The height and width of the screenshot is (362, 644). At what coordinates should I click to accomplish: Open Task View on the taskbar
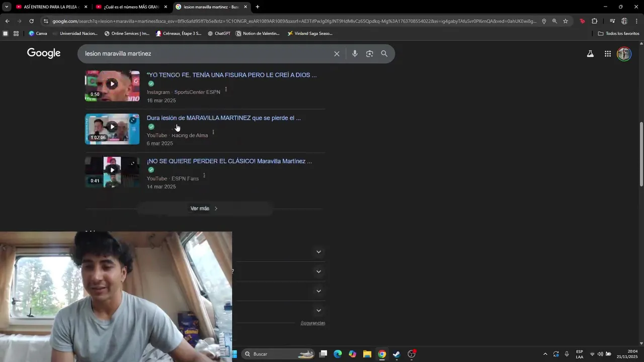[323, 354]
